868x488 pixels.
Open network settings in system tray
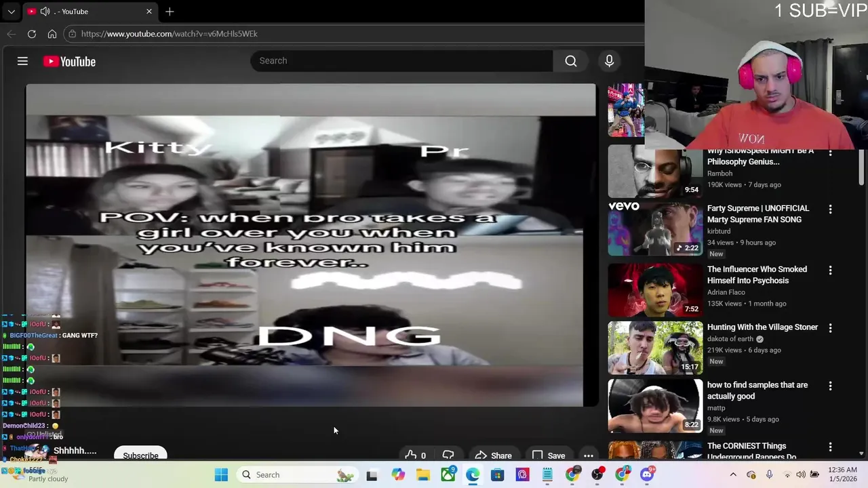coord(786,474)
